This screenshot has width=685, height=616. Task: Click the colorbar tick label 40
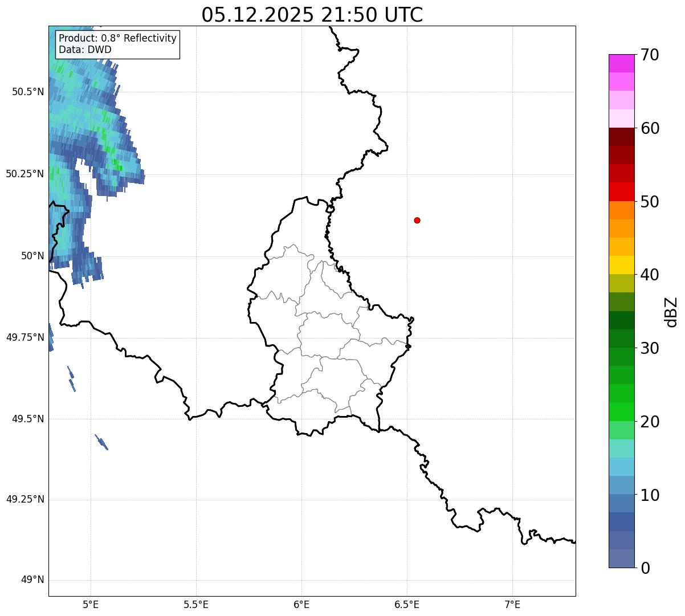coord(650,275)
